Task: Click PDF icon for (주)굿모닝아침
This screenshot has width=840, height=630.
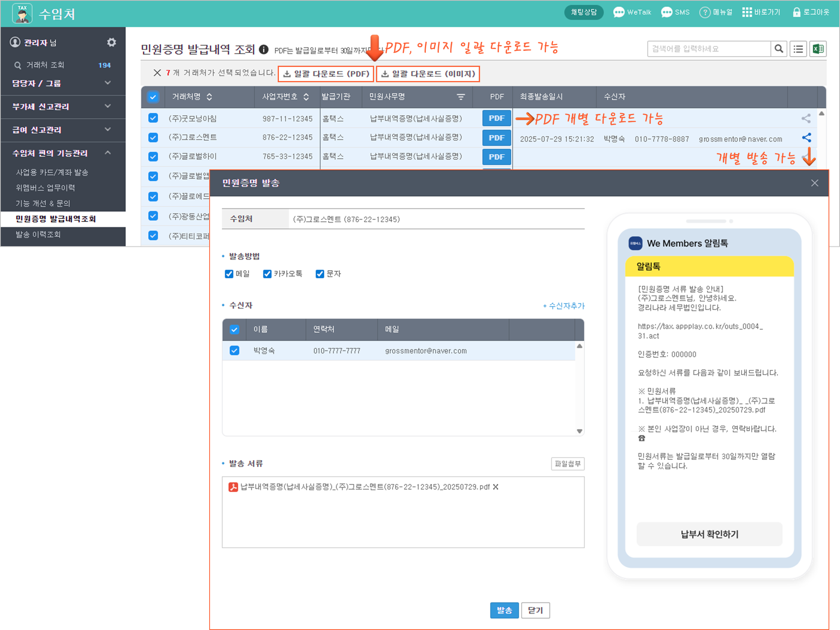Action: 496,118
